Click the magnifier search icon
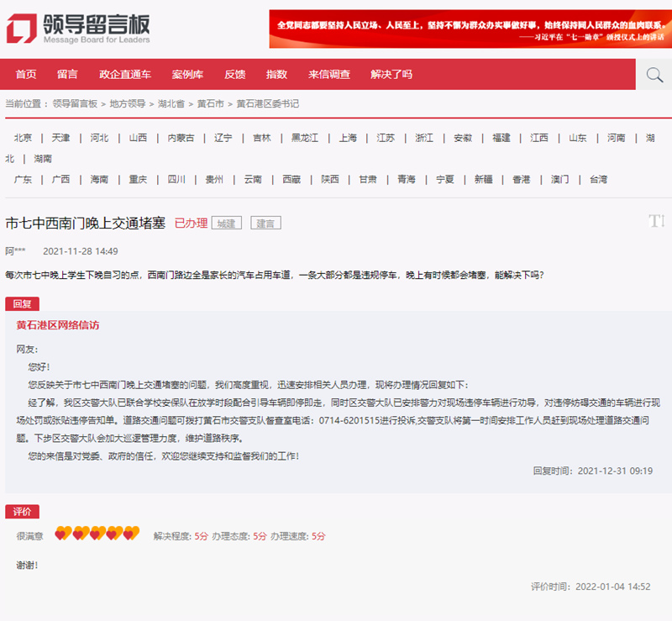The image size is (672, 621). click(654, 75)
